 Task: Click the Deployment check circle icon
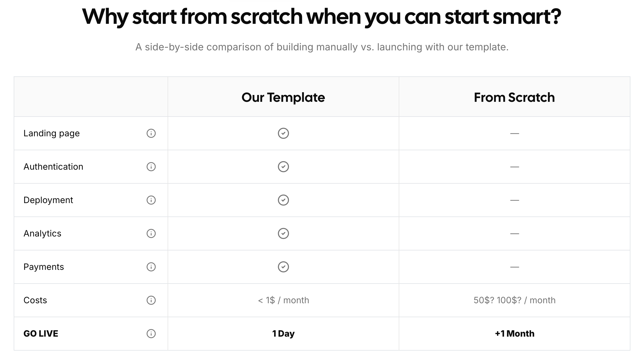coord(283,200)
